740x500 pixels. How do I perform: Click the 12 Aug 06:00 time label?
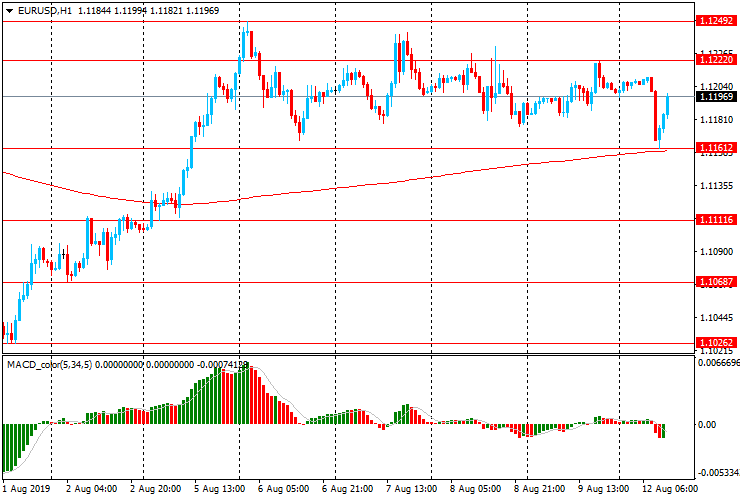click(x=669, y=489)
